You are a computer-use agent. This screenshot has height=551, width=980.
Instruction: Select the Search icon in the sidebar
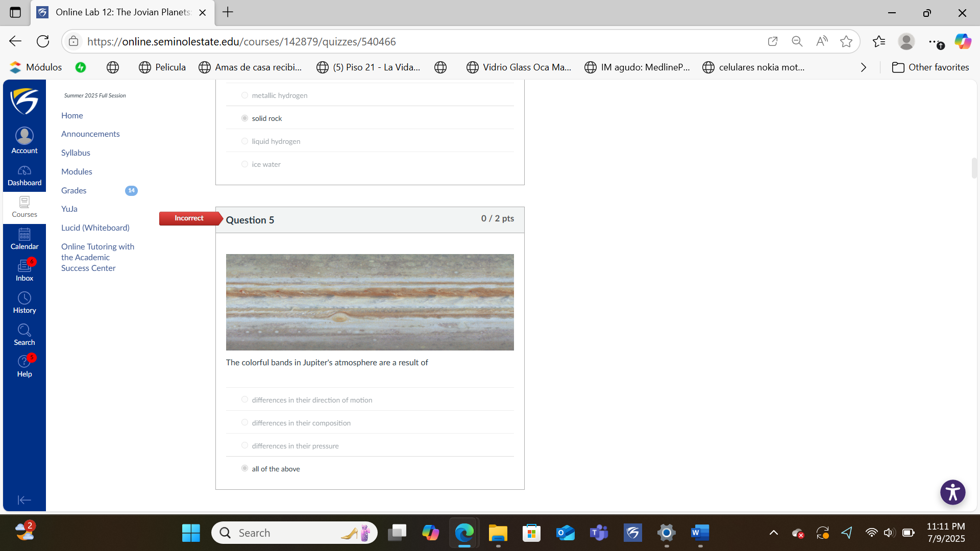24,334
